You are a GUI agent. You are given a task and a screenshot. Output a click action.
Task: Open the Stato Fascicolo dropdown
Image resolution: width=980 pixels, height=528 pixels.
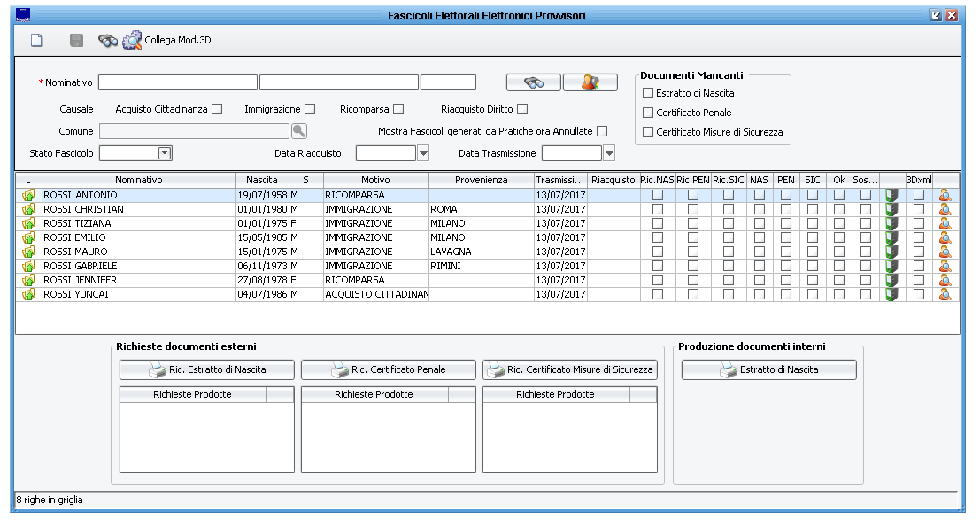[x=165, y=153]
